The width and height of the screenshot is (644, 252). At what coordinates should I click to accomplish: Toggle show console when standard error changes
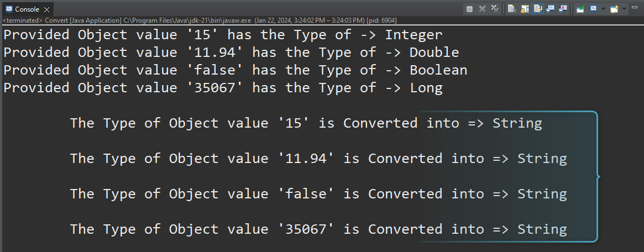point(563,9)
